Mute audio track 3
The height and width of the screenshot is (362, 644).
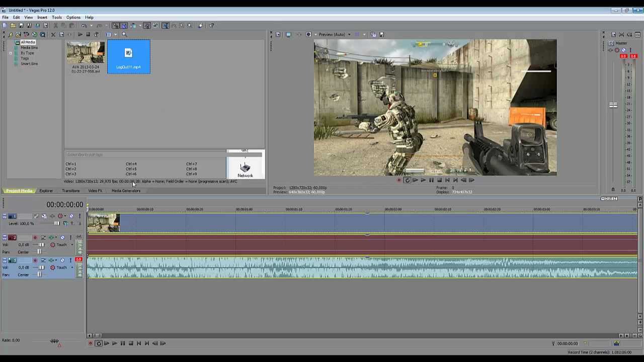62,260
